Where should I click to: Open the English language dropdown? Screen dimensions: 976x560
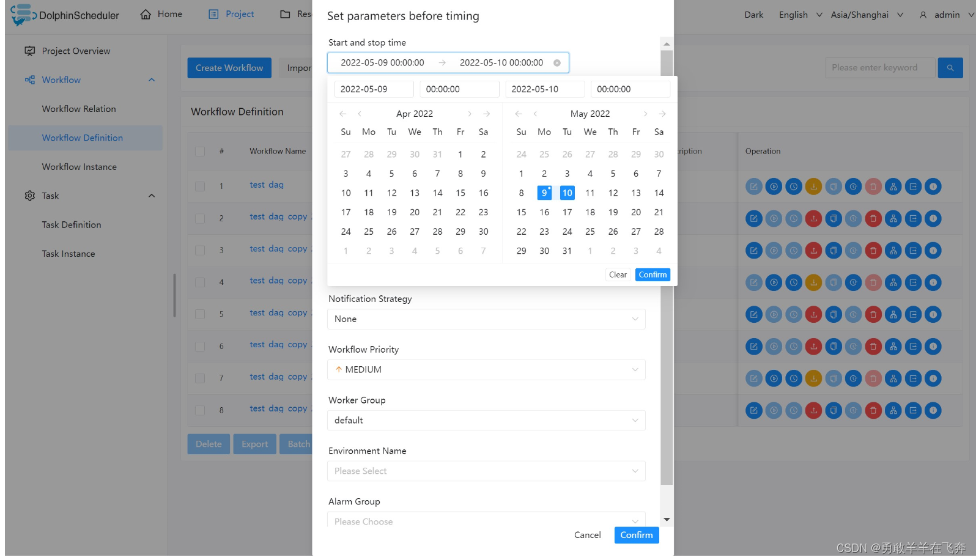(x=800, y=15)
